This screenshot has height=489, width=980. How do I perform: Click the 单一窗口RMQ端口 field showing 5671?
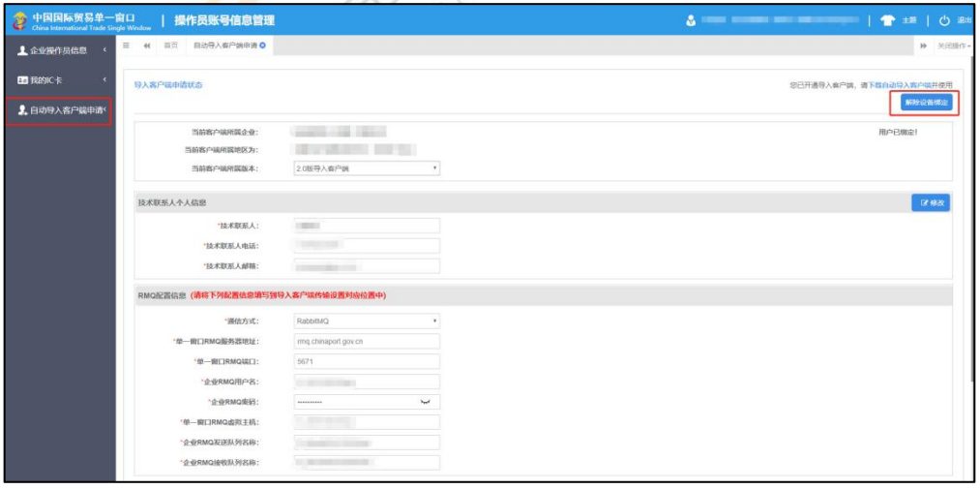(366, 361)
